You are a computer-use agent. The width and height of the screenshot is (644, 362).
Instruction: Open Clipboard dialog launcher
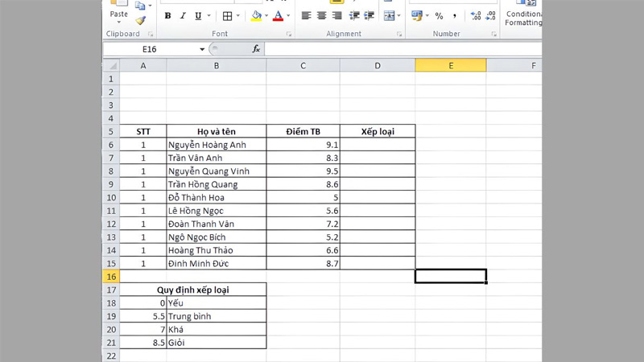pyautogui.click(x=151, y=34)
